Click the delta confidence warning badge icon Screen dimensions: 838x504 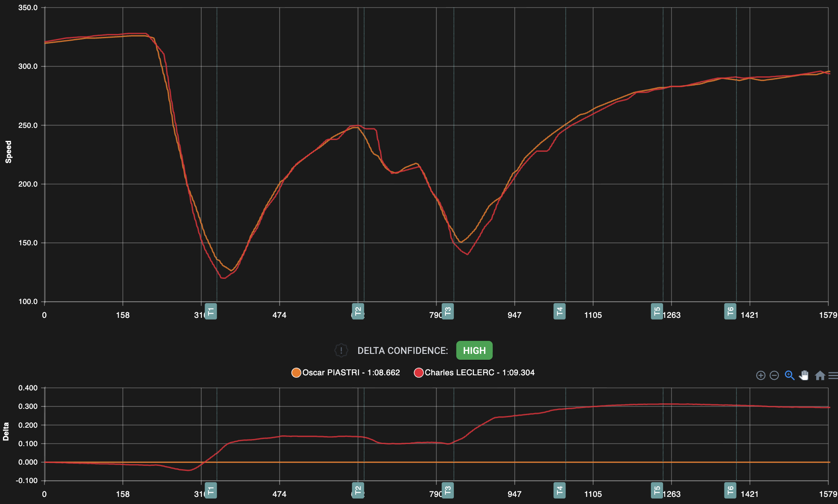point(341,351)
